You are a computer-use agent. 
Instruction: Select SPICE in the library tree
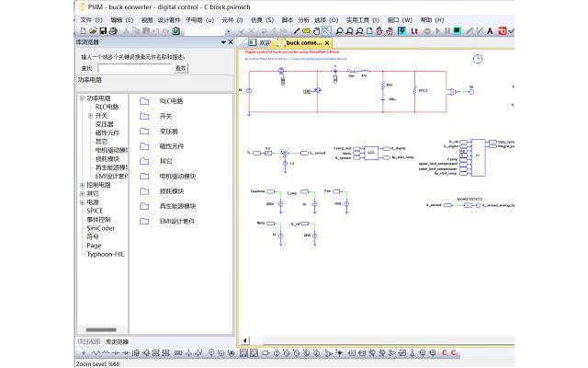[95, 211]
